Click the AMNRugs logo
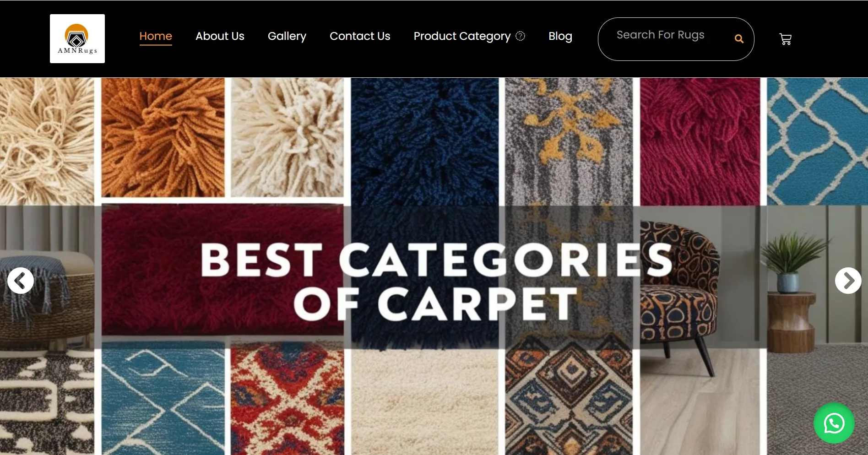868x455 pixels. pyautogui.click(x=77, y=38)
